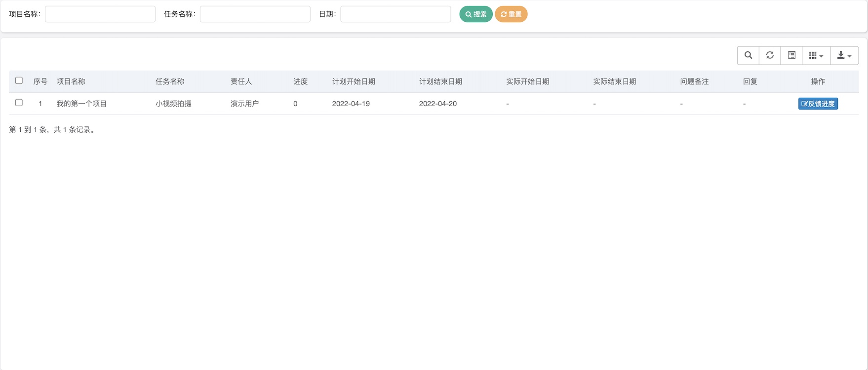Select the 我的第一个项目 cell
This screenshot has width=868, height=370.
(81, 104)
